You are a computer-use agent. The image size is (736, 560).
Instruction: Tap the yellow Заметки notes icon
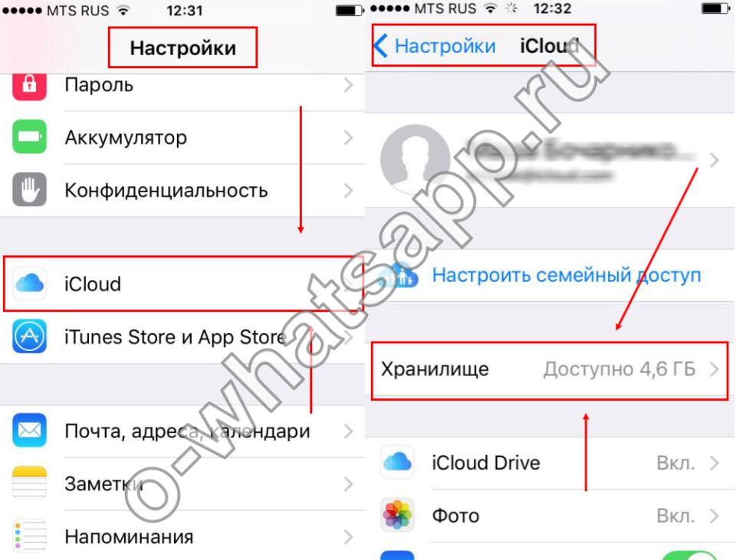tap(29, 483)
